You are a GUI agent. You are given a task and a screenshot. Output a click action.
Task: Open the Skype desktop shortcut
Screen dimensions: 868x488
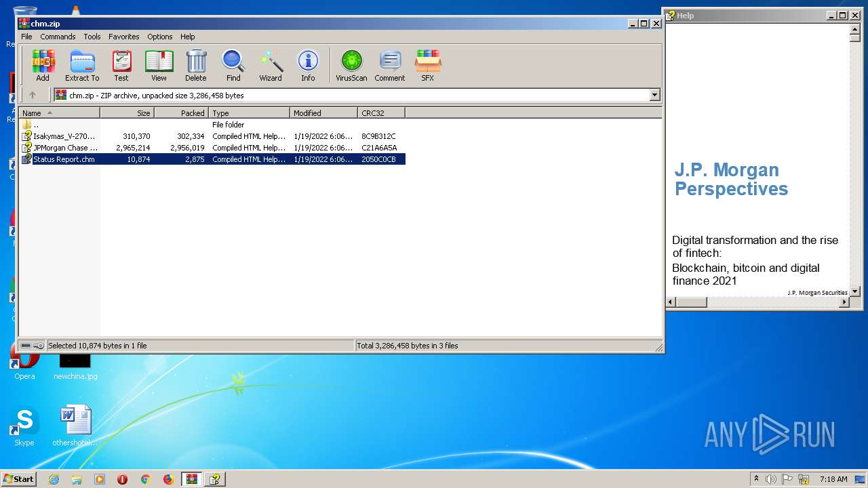pos(24,426)
